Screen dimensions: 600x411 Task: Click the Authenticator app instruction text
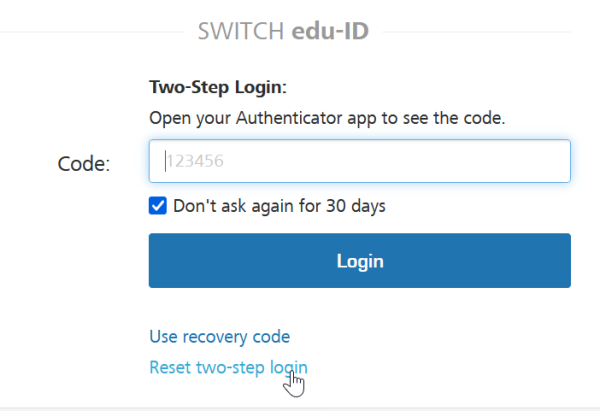click(327, 118)
